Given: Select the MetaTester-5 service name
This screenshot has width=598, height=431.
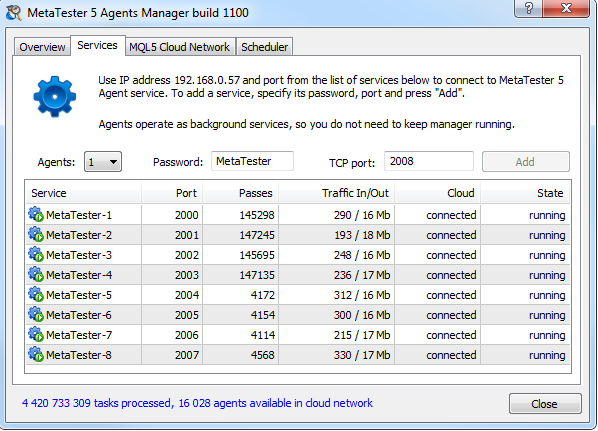Looking at the screenshot, I should coord(79,295).
